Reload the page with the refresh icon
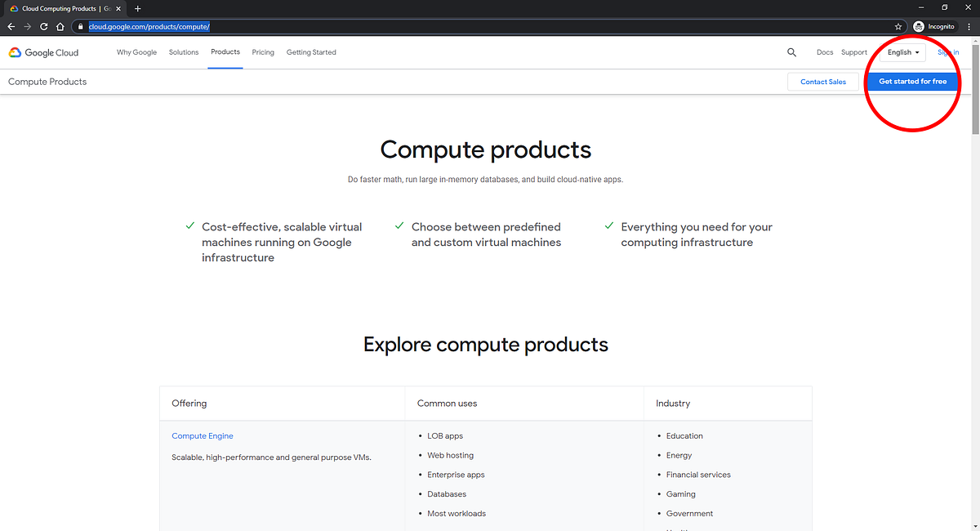Screen dimensions: 980x531 click(x=43, y=26)
